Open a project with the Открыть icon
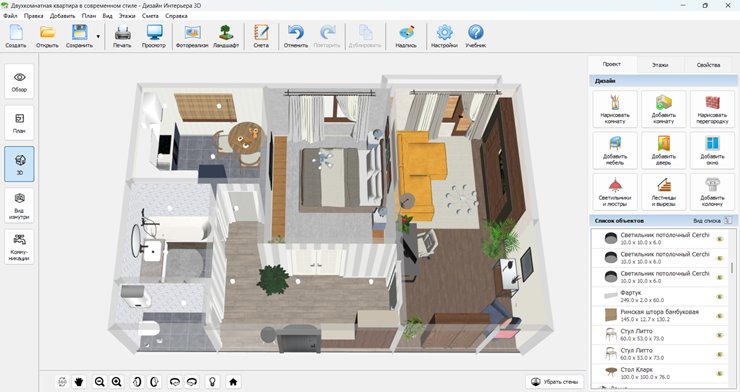 (x=47, y=36)
